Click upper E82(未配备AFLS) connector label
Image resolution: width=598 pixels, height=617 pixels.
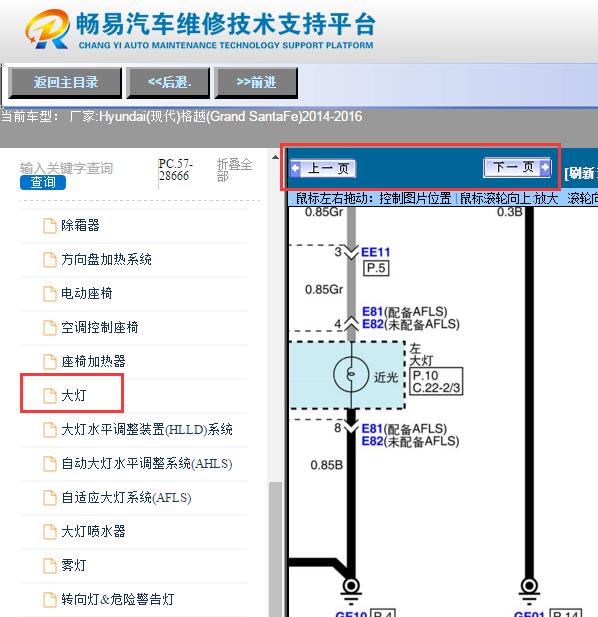pos(411,324)
